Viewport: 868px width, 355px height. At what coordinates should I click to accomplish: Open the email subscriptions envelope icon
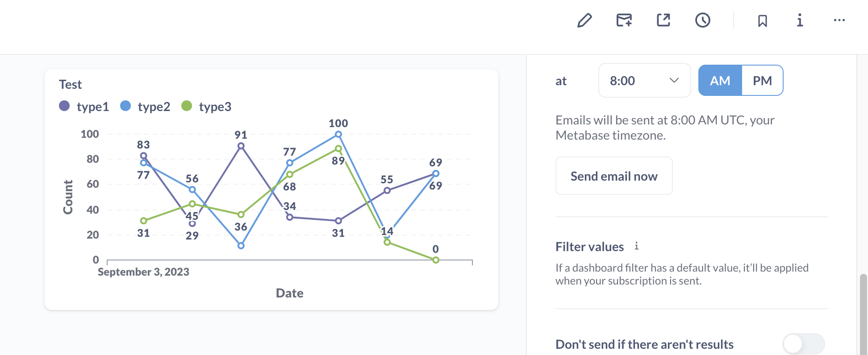point(623,20)
